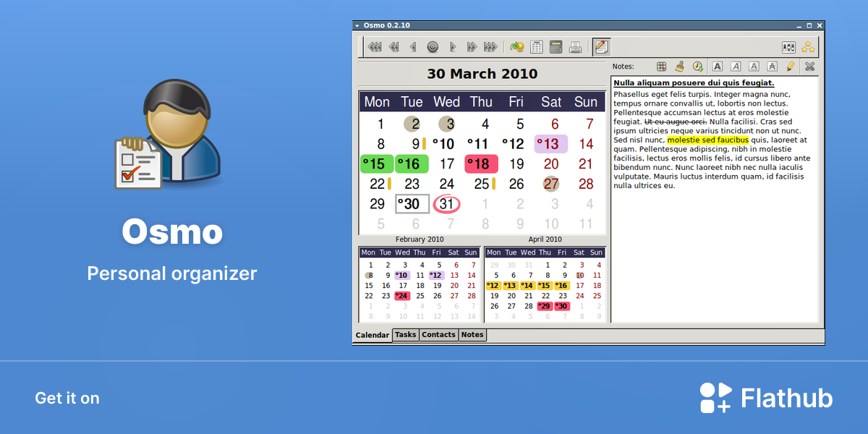Select Saturday 27 in the main calendar
The width and height of the screenshot is (868, 434).
(x=551, y=184)
